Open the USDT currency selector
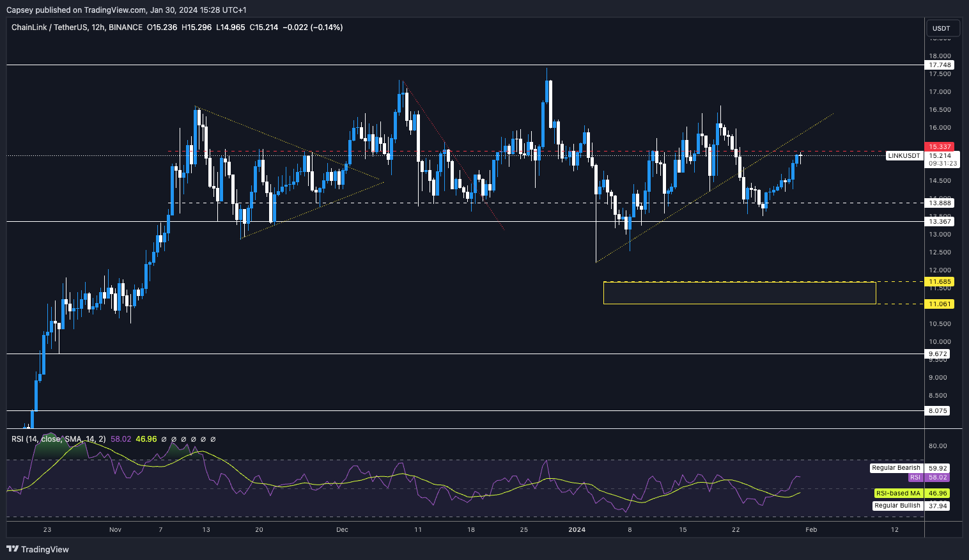 pos(941,28)
